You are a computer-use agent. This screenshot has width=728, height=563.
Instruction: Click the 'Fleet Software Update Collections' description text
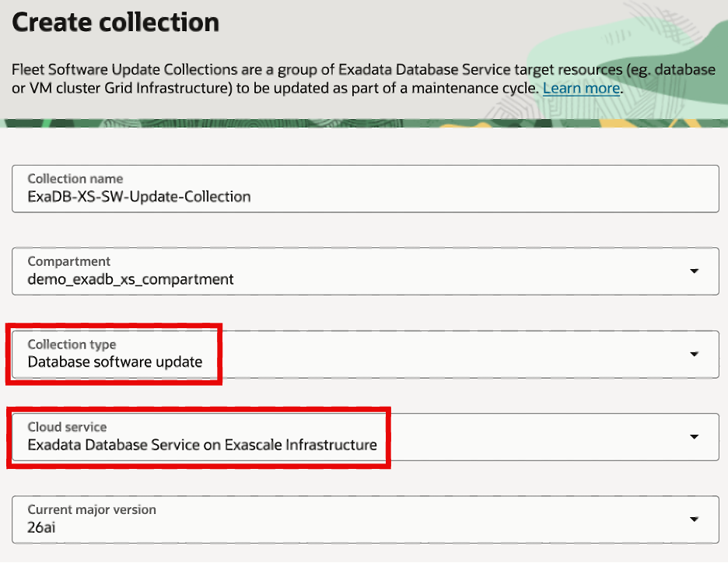[x=363, y=79]
